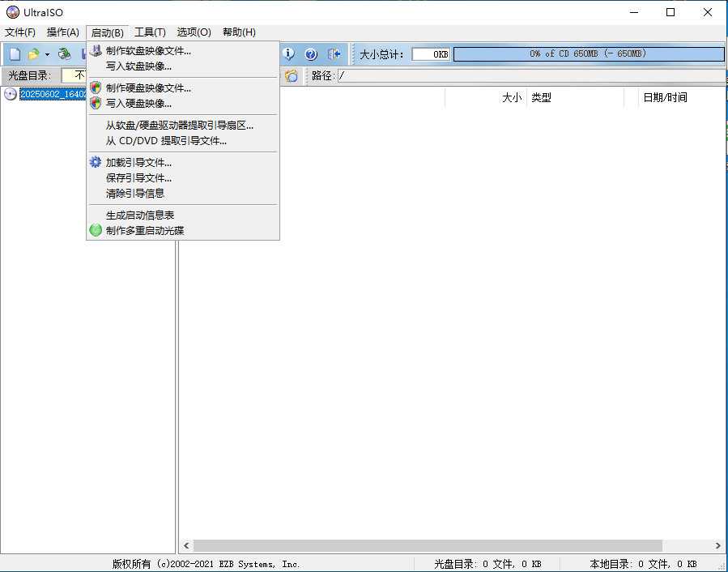Click green icon beside 制作多重启动光碟

[x=96, y=230]
